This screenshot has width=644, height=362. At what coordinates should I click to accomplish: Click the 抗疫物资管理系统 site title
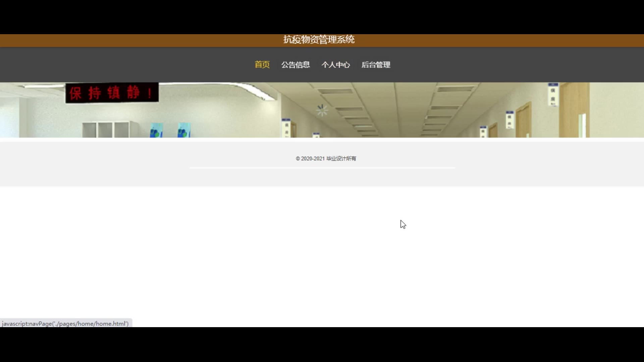pos(319,40)
